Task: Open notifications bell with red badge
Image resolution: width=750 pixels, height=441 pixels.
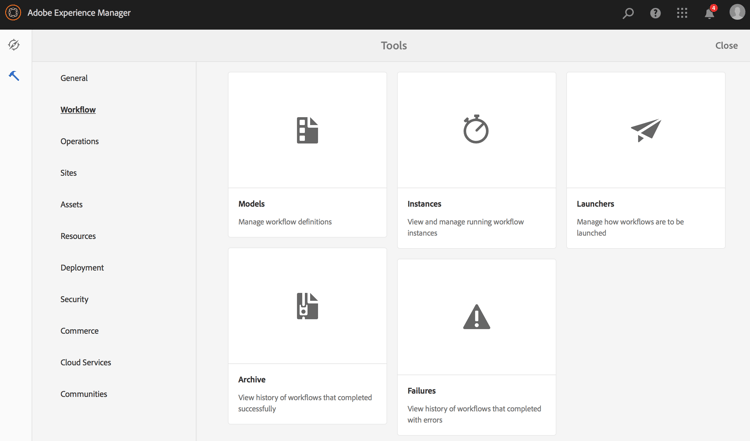Action: [x=710, y=12]
